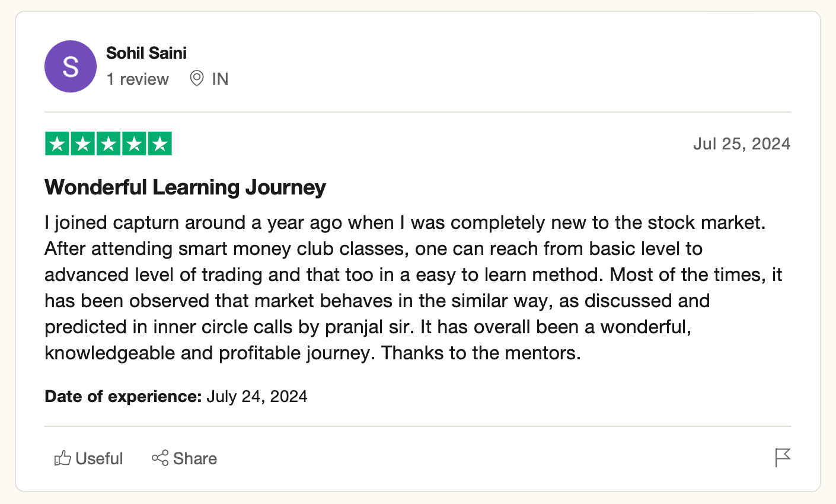Click the IN country label
Image resolution: width=836 pixels, height=504 pixels.
point(220,79)
